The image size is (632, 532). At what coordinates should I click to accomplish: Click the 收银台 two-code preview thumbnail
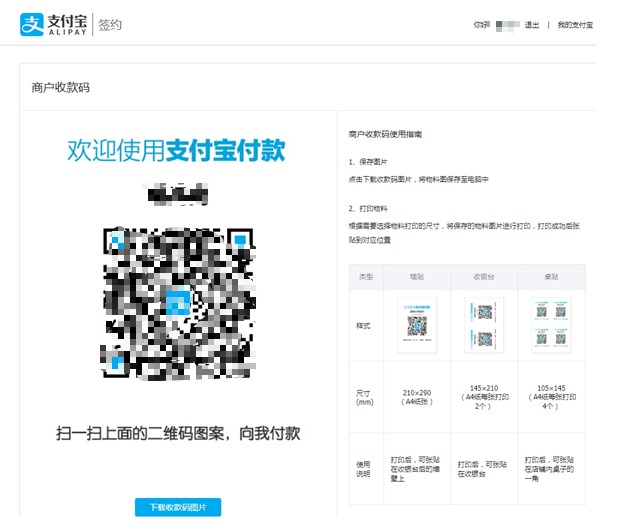(484, 325)
